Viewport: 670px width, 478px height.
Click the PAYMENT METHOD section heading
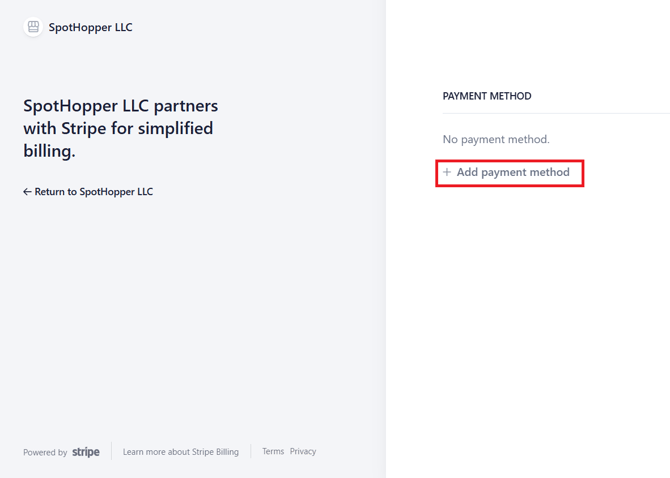pos(487,96)
